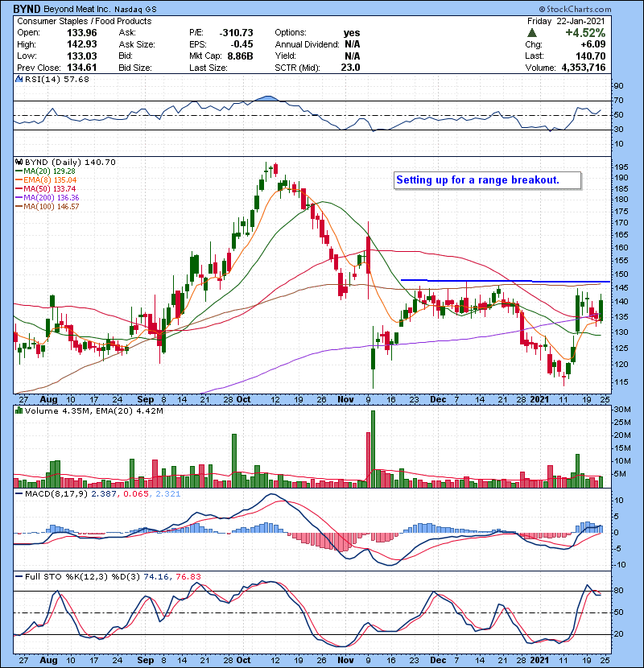Click the RSI(14) 57.68 panel label
The height and width of the screenshot is (668, 644).
click(x=57, y=79)
